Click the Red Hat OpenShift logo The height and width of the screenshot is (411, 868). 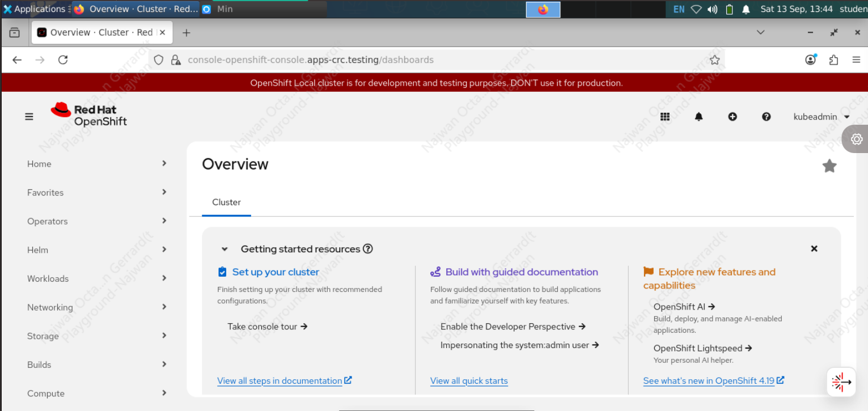point(89,115)
